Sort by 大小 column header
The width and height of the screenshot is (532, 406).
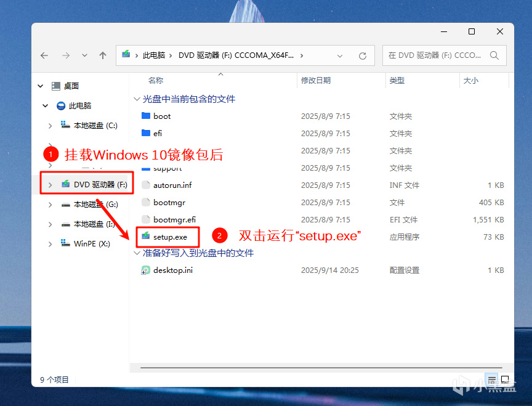471,81
